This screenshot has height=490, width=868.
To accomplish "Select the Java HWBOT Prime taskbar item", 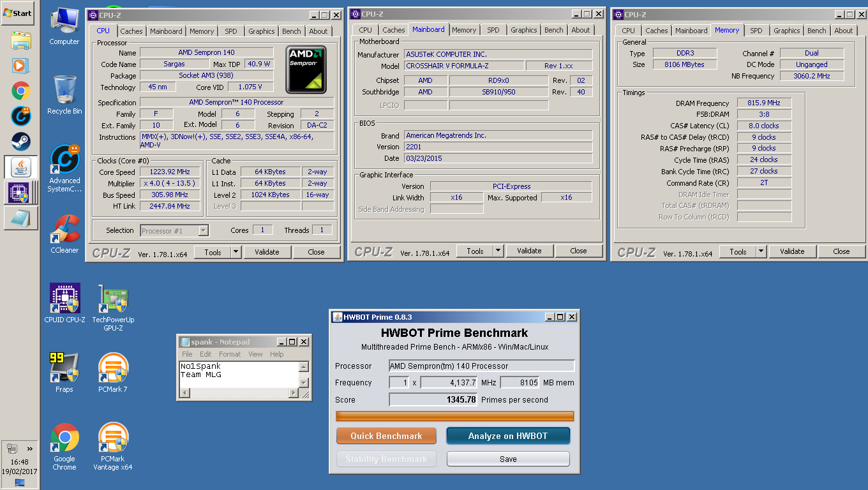I will (20, 167).
